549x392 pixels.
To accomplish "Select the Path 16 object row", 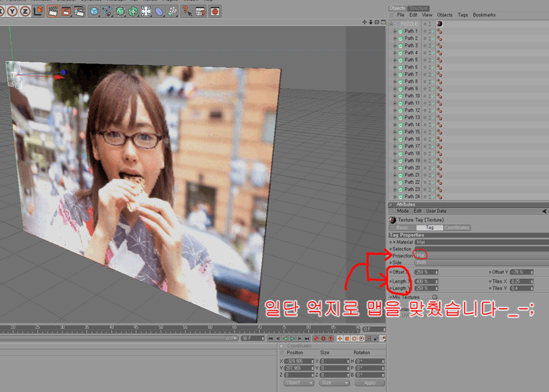I will click(x=412, y=139).
